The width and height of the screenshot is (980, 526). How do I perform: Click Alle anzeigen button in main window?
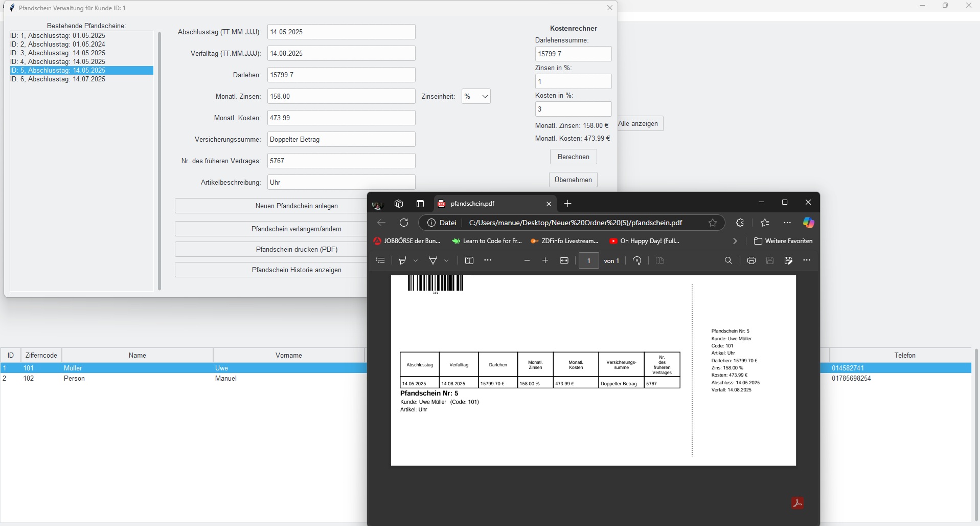click(640, 123)
